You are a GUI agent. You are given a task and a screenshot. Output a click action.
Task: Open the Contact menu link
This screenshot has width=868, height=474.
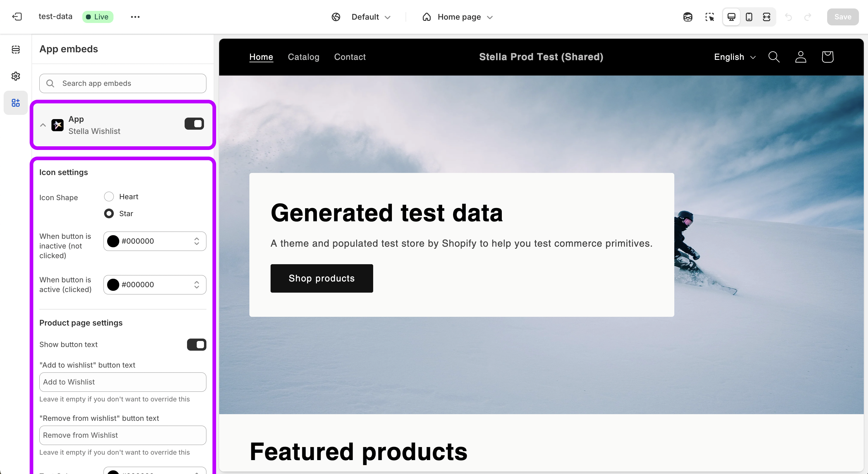click(350, 57)
